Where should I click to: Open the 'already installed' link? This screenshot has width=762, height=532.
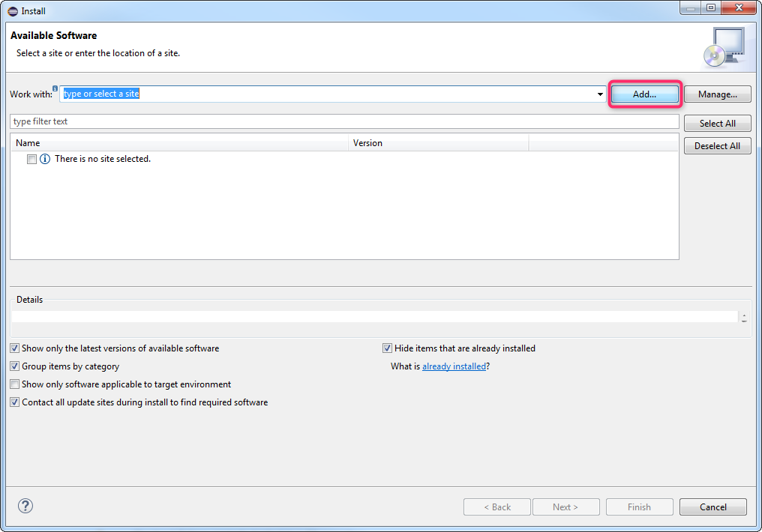click(x=454, y=366)
